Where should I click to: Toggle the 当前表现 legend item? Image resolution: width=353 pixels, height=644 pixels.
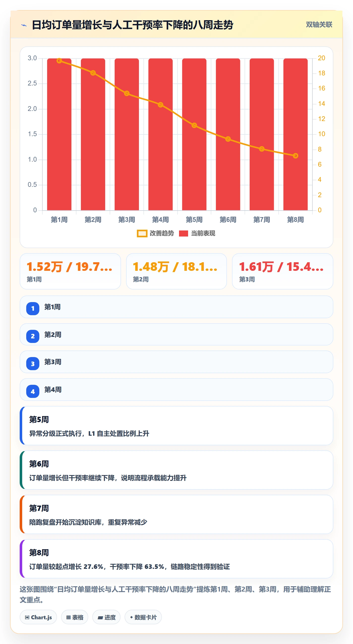[x=197, y=233]
